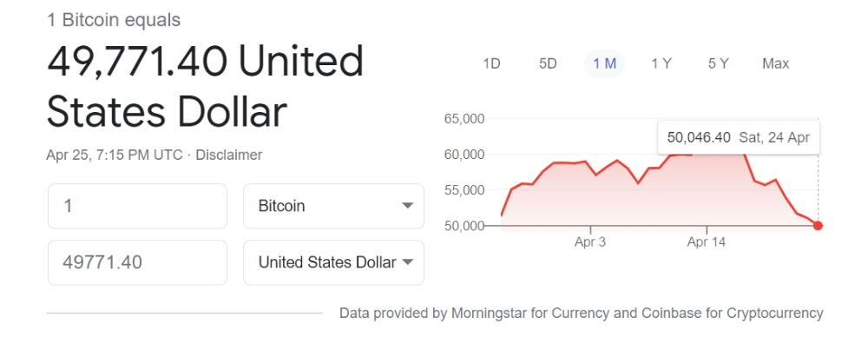The height and width of the screenshot is (364, 868).
Task: Click the Apr 3 axis label
Action: pyautogui.click(x=590, y=242)
